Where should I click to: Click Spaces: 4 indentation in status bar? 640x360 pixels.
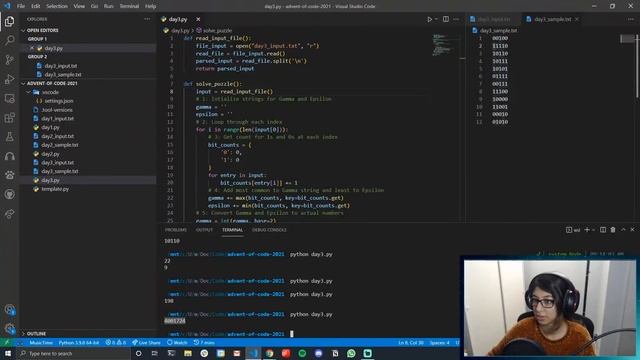click(x=439, y=342)
